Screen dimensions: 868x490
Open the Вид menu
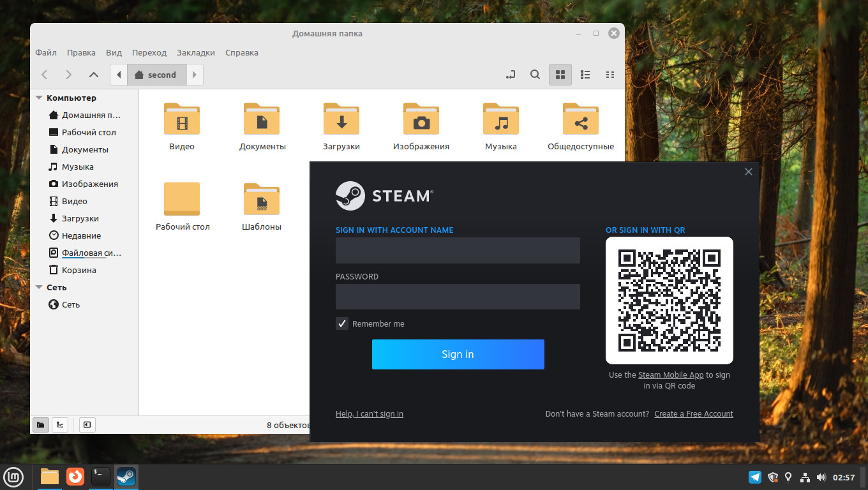pos(114,53)
